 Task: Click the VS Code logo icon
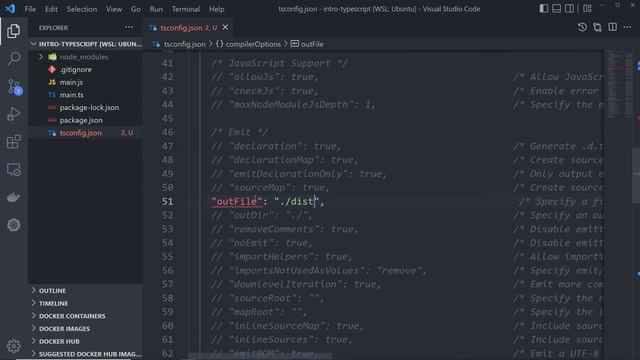[10, 9]
